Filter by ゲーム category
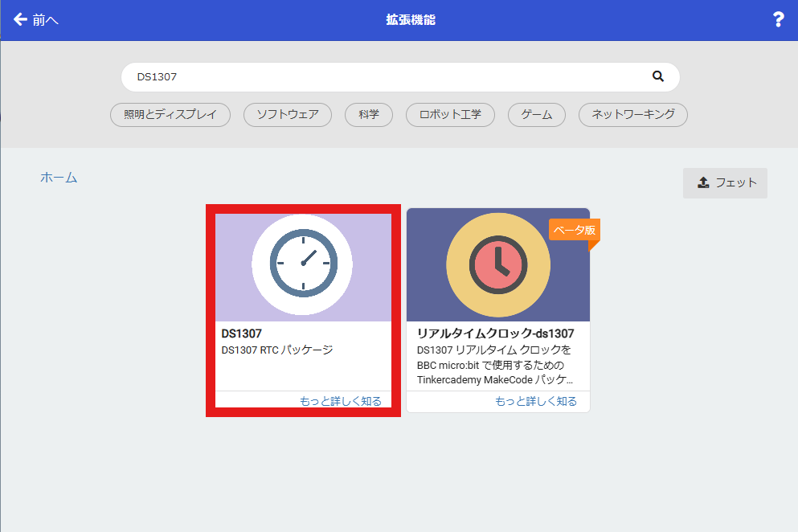Screen dimensions: 798x532 [x=536, y=115]
